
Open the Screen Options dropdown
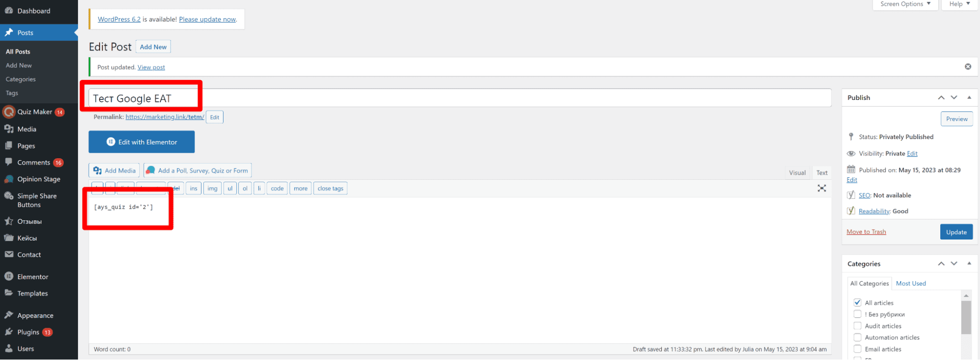(905, 4)
